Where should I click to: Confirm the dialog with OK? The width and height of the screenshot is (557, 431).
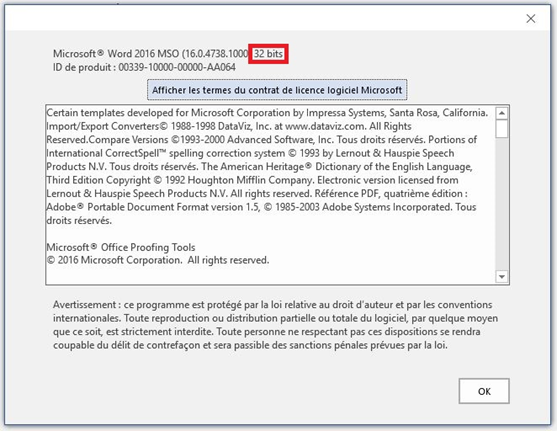(x=484, y=391)
